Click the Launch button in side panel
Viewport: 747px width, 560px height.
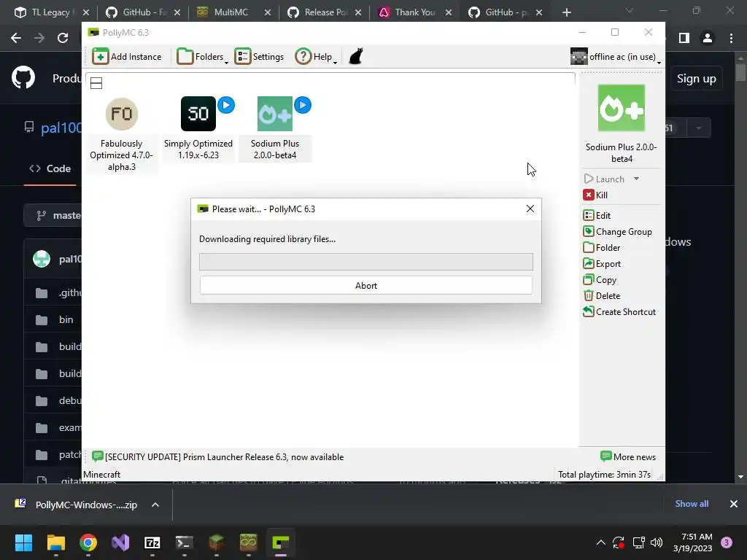604,179
